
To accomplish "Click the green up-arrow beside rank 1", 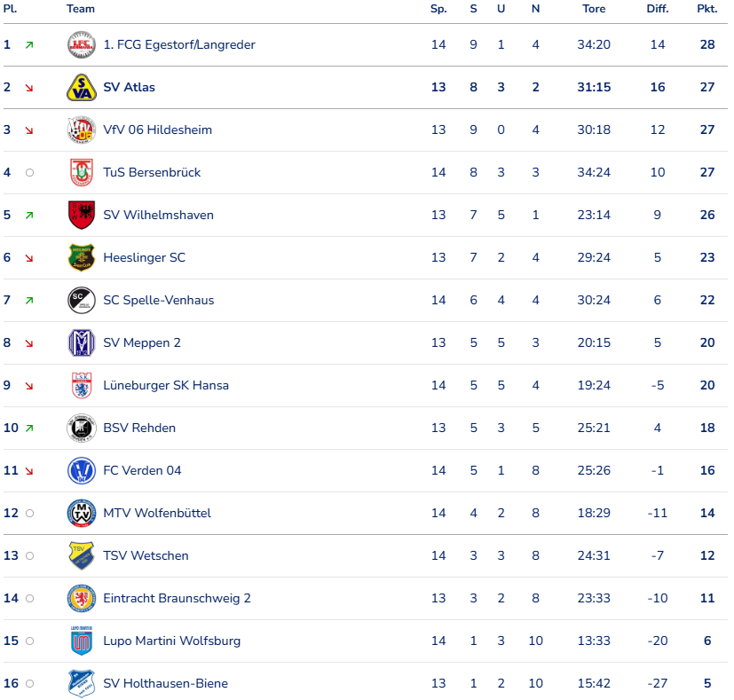I will 29,45.
